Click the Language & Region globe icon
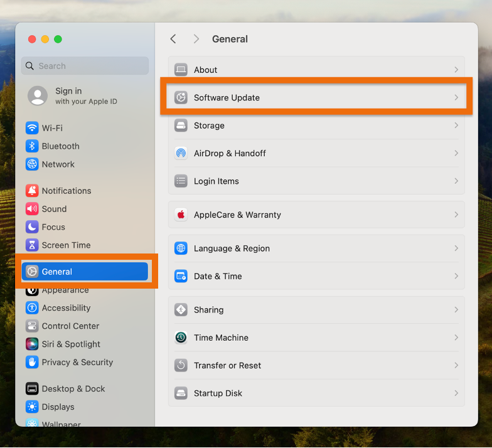 point(181,248)
